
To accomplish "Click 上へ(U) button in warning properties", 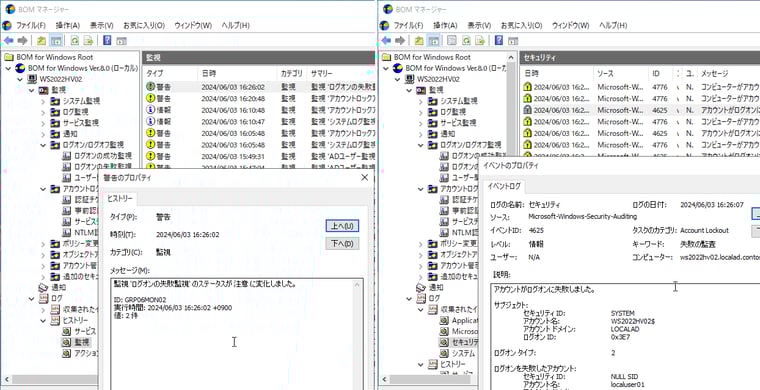I will [x=342, y=226].
